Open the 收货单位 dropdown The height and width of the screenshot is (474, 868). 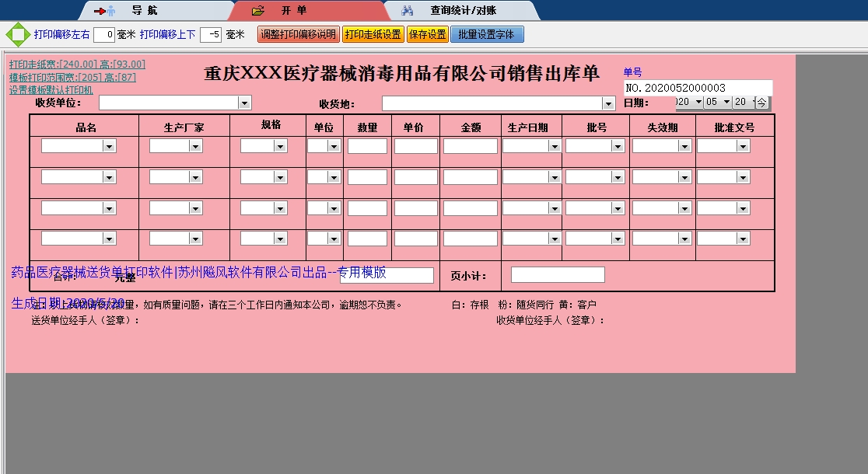point(246,102)
